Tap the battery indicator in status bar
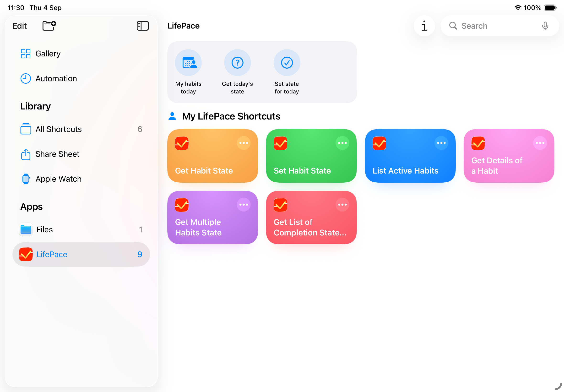Image resolution: width=564 pixels, height=392 pixels. coord(550,8)
